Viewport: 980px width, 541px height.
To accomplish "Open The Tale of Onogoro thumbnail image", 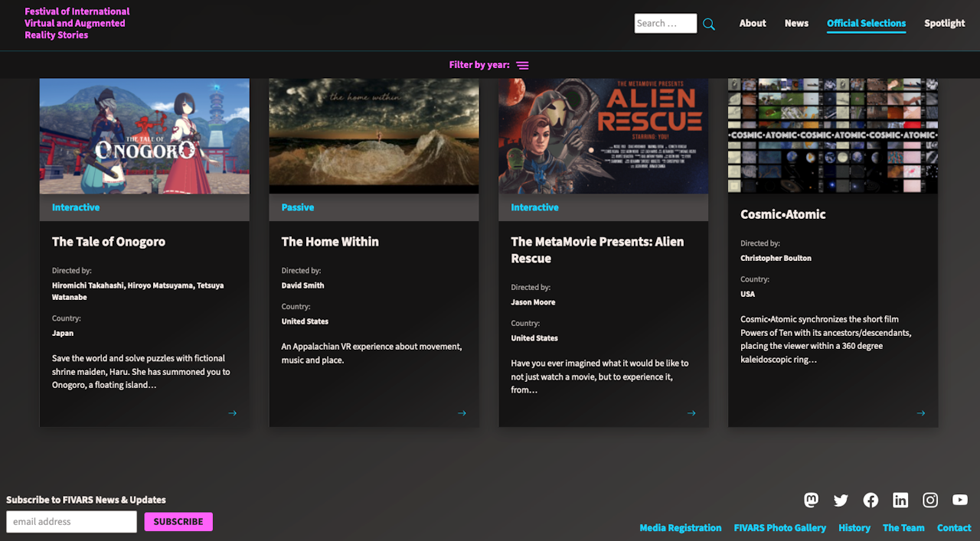I will click(x=144, y=136).
